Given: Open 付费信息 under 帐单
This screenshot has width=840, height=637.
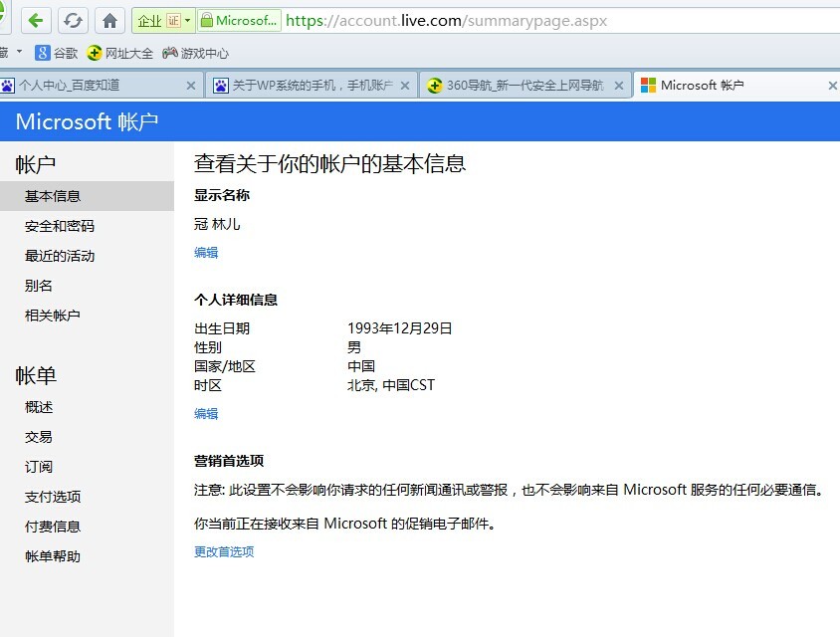Looking at the screenshot, I should 53,527.
